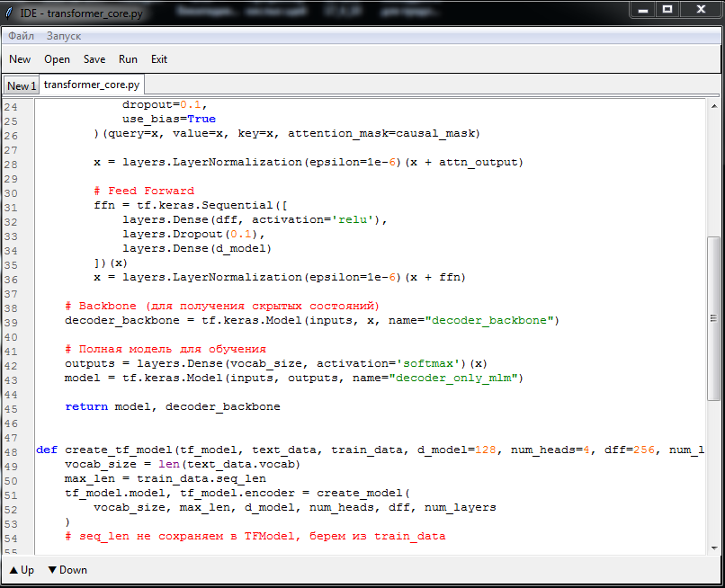Click line number 36 in gutter
Viewport: 725px width, 588px height.
pos(11,280)
